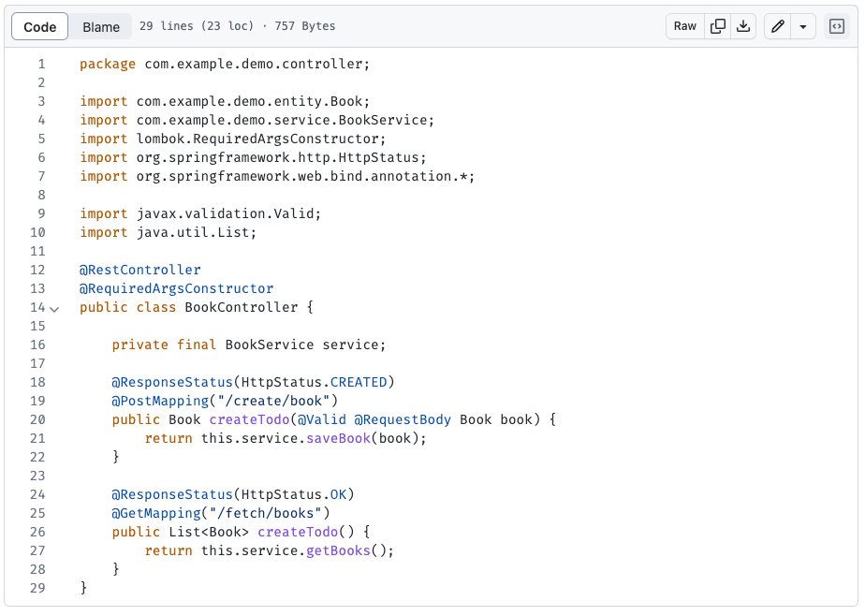
Task: Click the HttpStatus.CREATED constant
Action: point(359,382)
